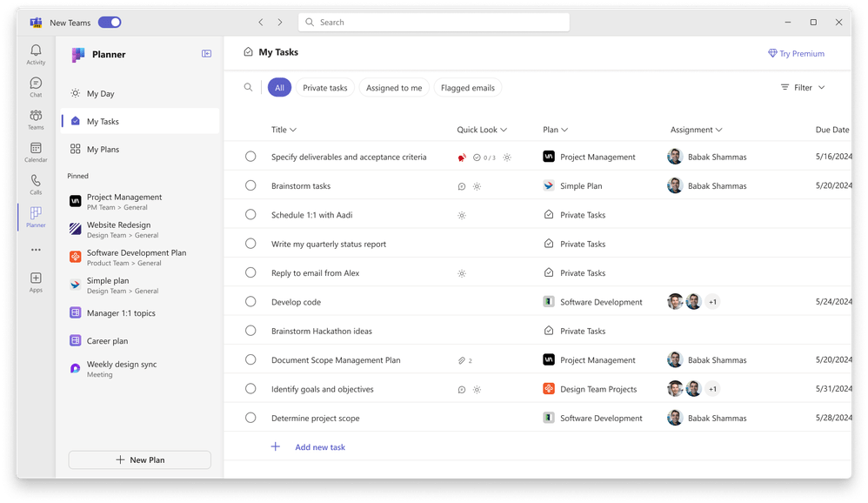Toggle the New Teams switch
The width and height of the screenshot is (868, 503).
coord(110,22)
